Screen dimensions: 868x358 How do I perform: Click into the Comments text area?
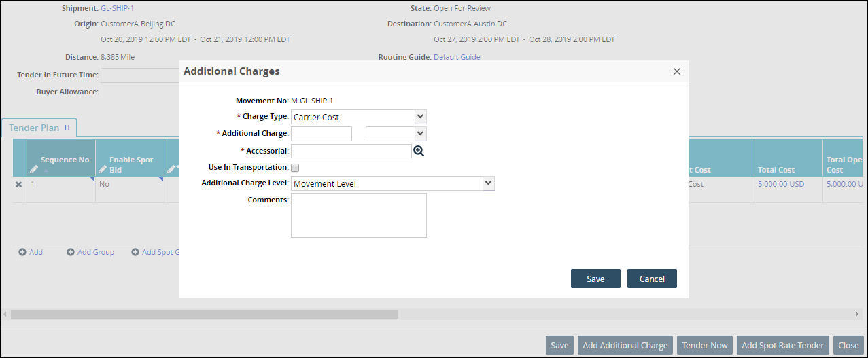[x=358, y=215]
